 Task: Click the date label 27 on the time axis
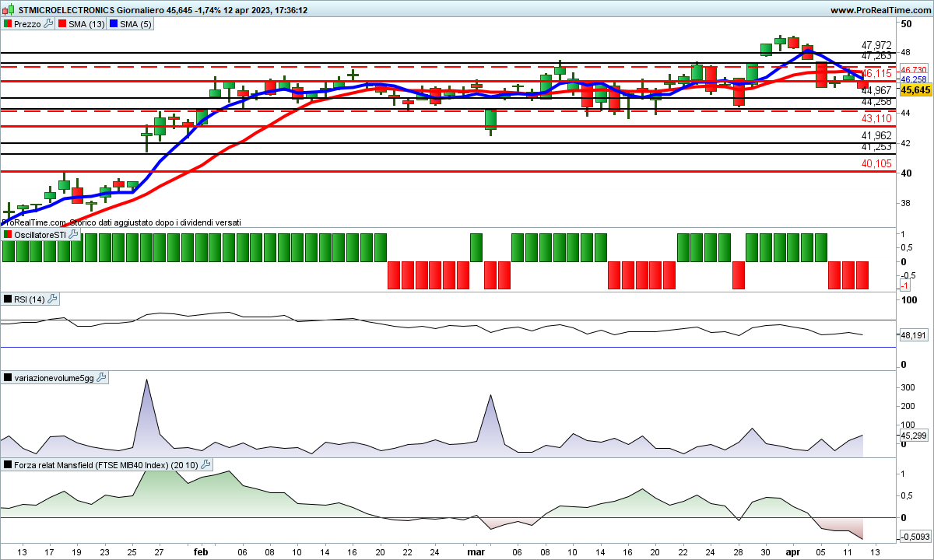[159, 552]
